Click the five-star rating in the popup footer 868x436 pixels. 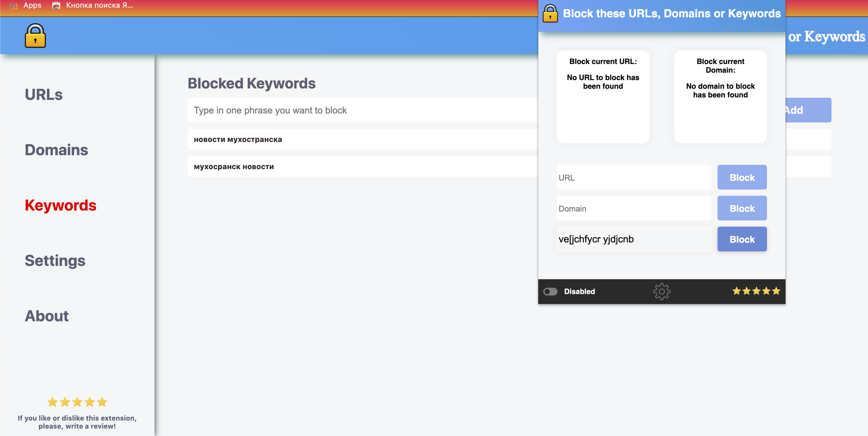[x=756, y=291]
